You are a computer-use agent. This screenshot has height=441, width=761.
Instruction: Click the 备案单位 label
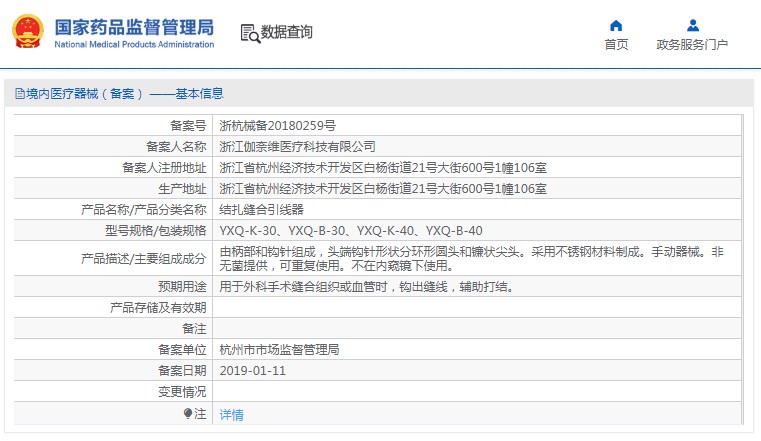(182, 350)
